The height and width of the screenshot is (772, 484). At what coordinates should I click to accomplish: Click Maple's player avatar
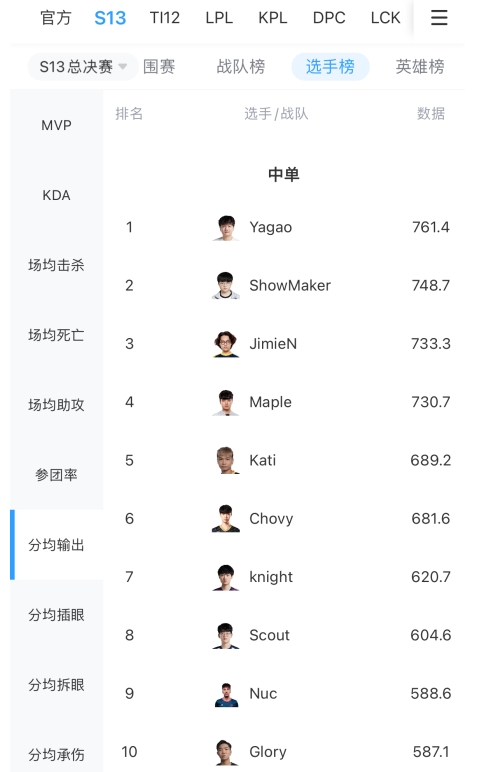coord(226,402)
